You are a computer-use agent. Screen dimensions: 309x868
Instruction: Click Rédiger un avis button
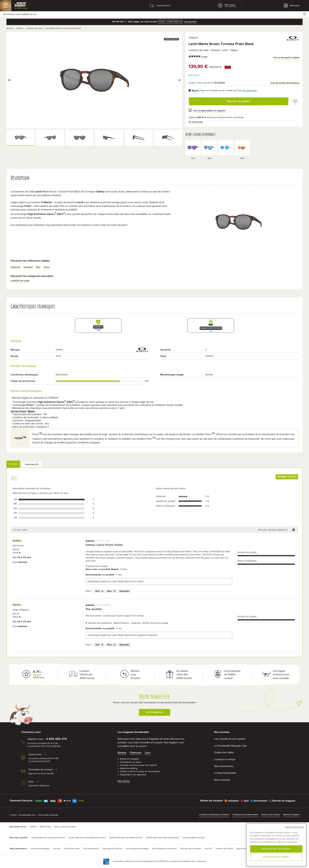(x=287, y=477)
